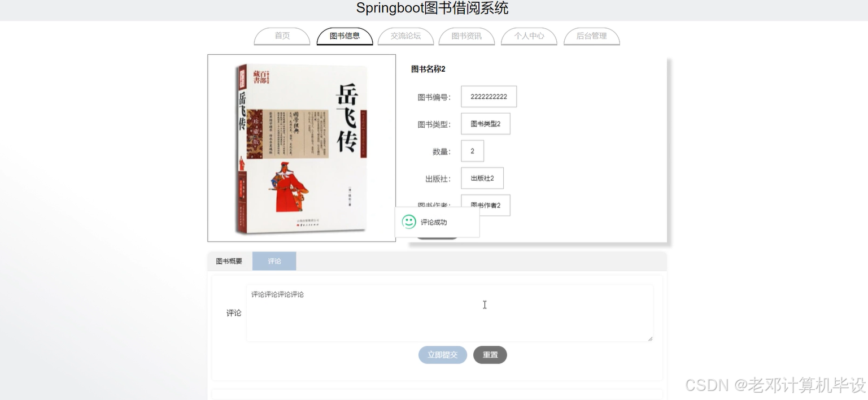
Task: Click the 数量 value 2
Action: click(473, 151)
